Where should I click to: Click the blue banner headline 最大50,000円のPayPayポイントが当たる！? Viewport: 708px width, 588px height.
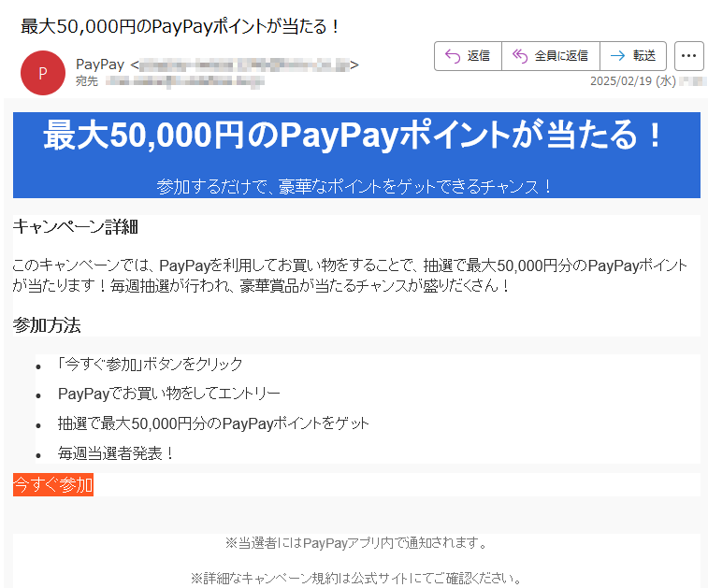tap(353, 135)
